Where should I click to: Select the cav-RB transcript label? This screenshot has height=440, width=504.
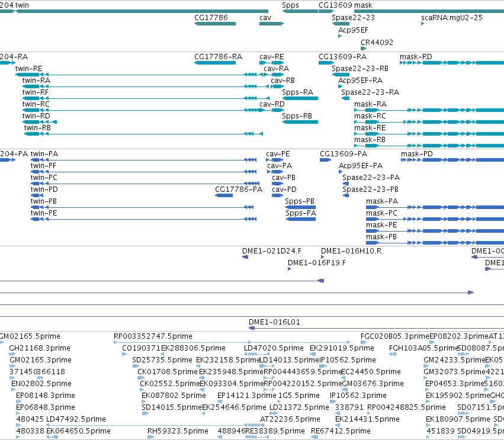click(283, 81)
